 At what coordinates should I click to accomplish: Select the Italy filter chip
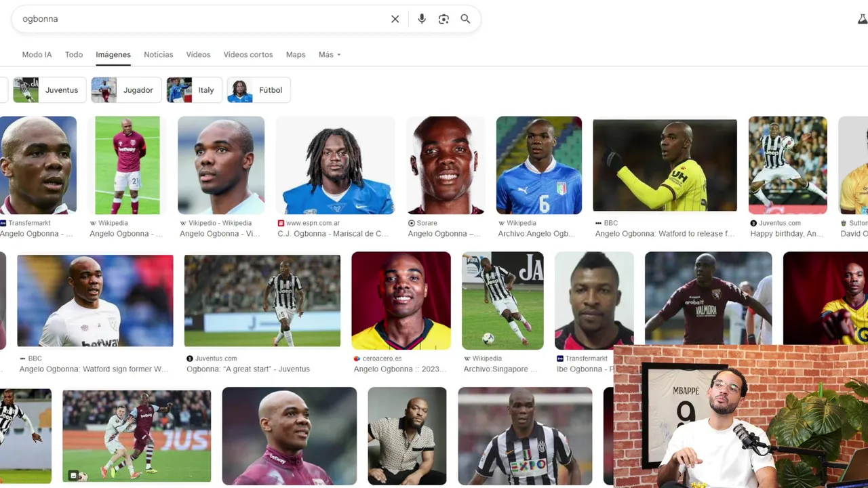point(194,90)
